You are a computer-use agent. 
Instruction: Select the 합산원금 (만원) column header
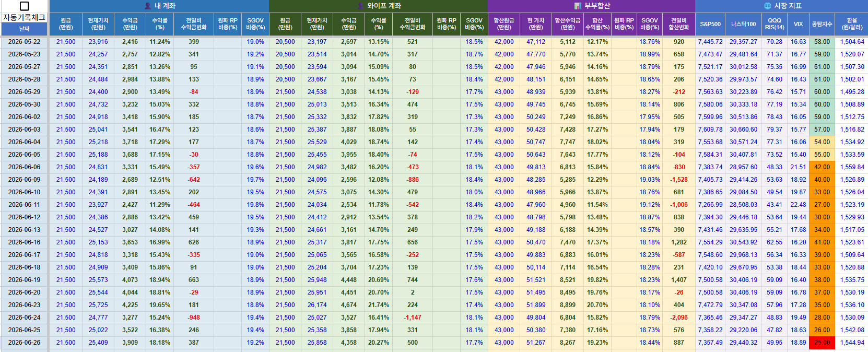tap(504, 24)
